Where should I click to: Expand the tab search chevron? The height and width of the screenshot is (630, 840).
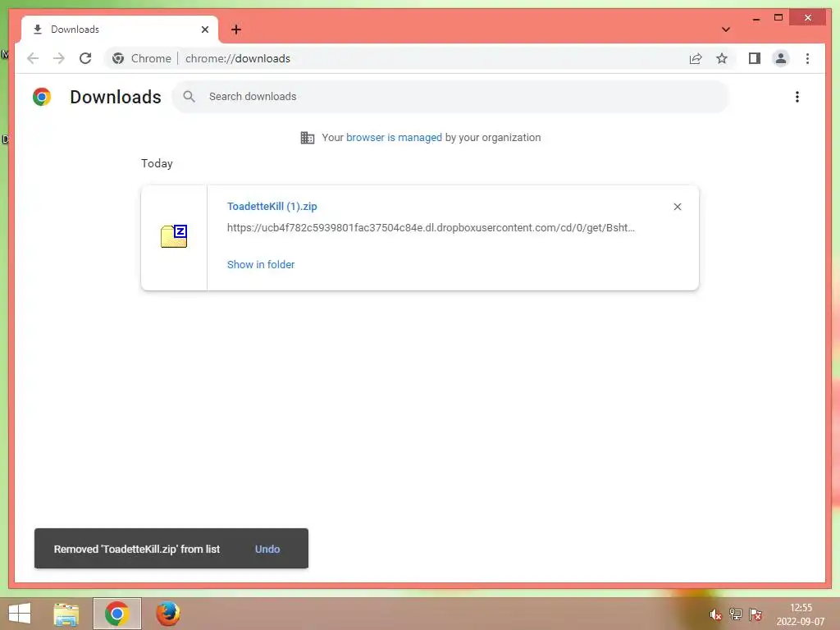(x=725, y=30)
